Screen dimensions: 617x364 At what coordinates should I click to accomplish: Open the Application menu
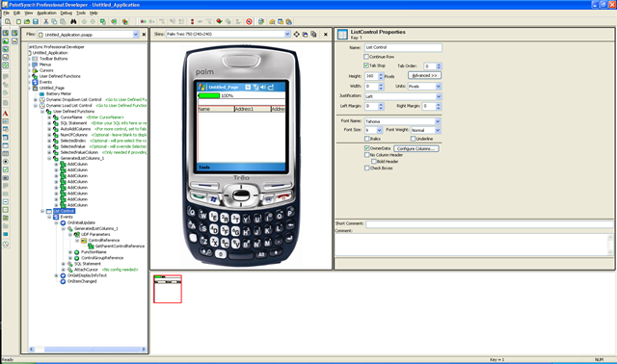point(47,13)
